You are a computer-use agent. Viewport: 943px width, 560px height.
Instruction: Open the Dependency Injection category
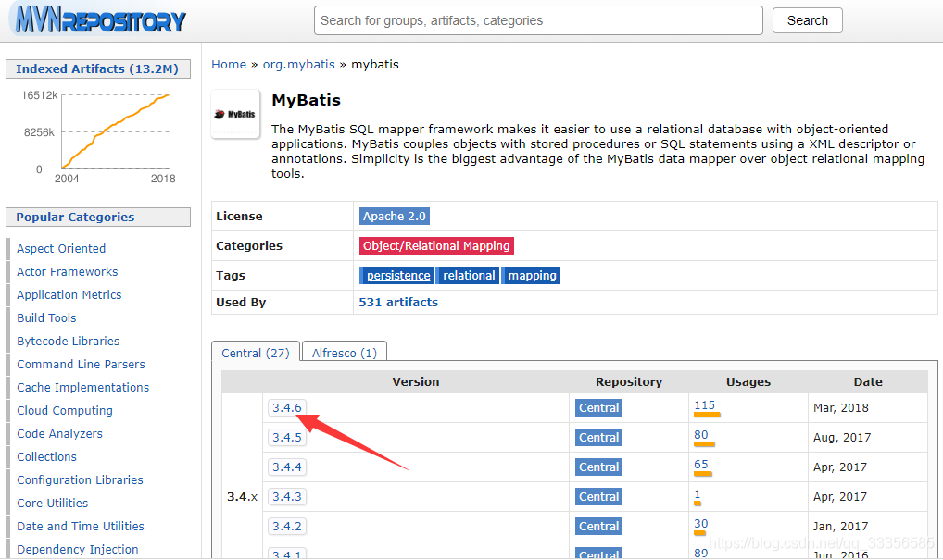click(x=78, y=549)
